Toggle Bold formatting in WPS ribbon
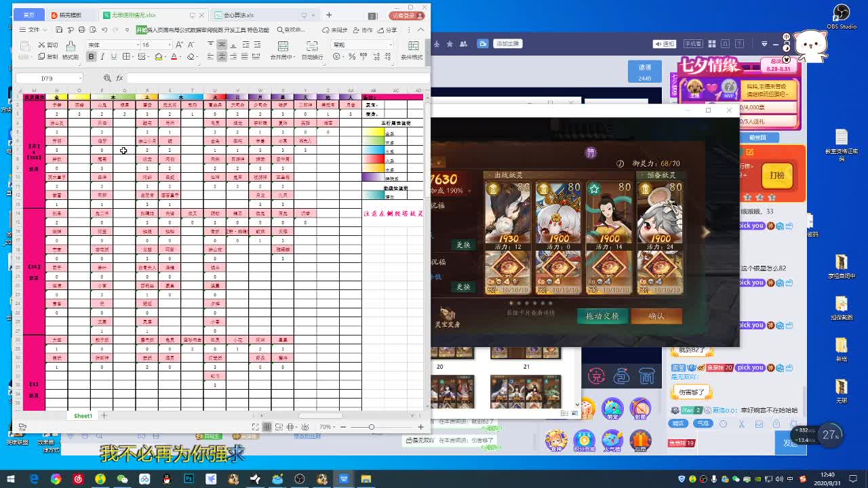Image resolution: width=868 pixels, height=488 pixels. click(91, 56)
